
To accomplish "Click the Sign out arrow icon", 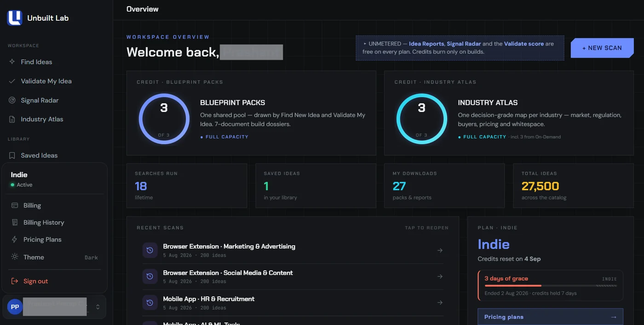I will click(x=15, y=281).
